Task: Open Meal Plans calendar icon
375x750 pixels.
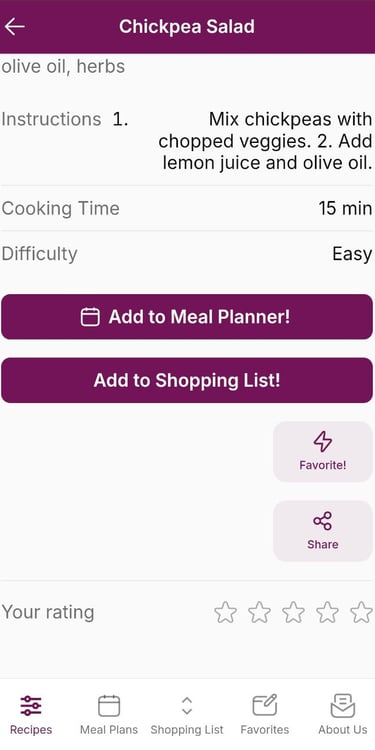Action: [x=109, y=706]
